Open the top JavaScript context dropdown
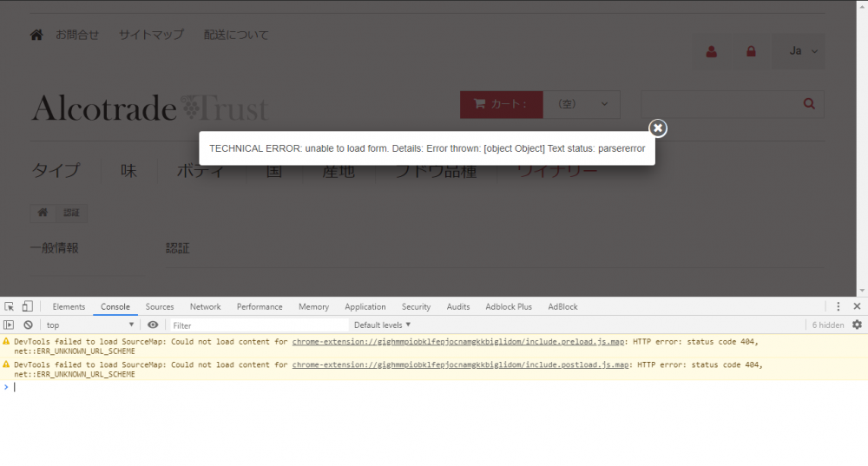 [x=90, y=325]
